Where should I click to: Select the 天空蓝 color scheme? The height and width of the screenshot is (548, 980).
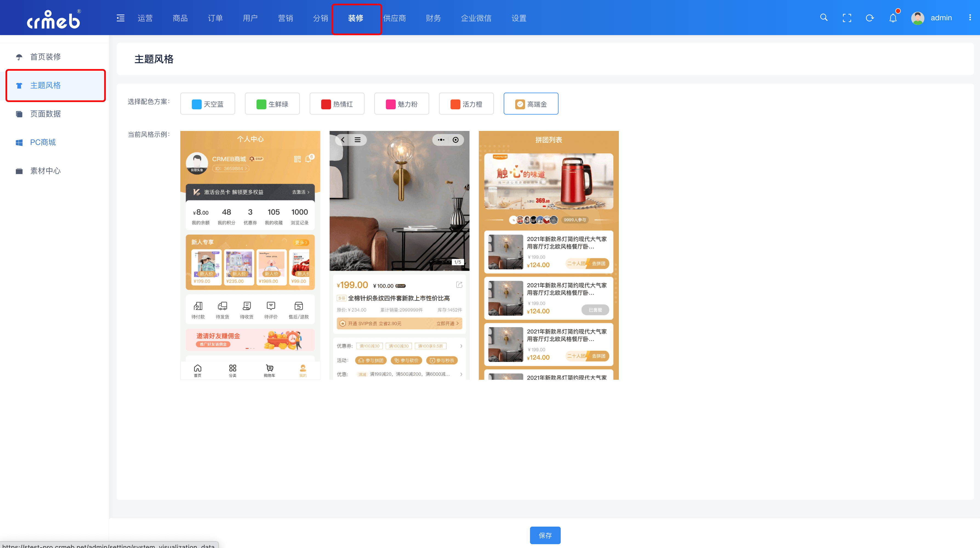click(207, 104)
